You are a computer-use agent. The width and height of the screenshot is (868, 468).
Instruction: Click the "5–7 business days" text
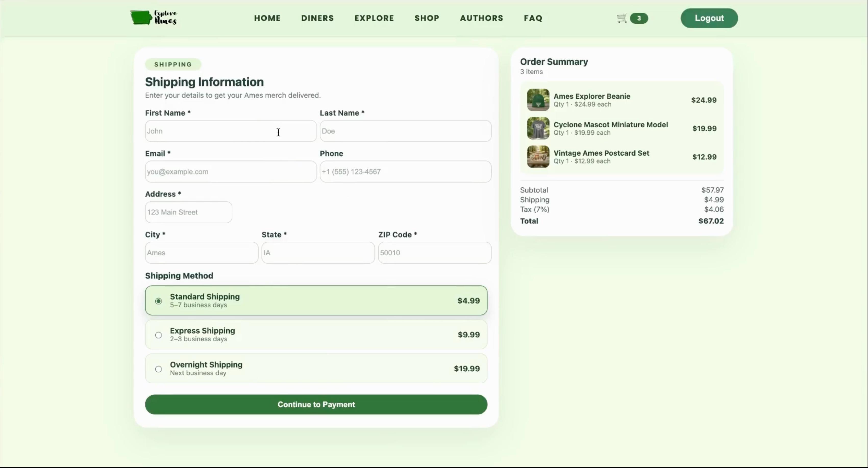[198, 305]
